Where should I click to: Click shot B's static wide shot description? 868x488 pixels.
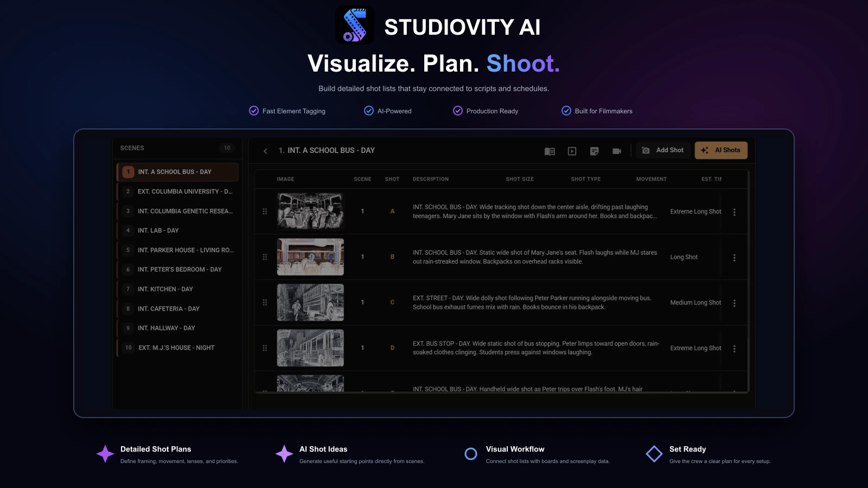[535, 257]
